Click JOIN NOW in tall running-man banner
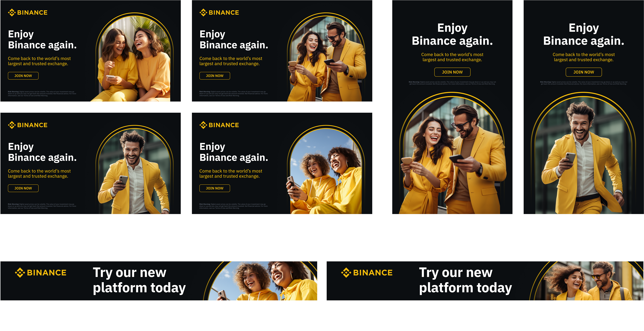Screen dimensions: 644x331 pos(584,72)
